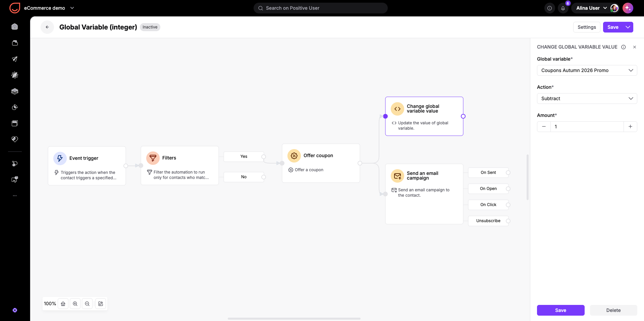The image size is (644, 321).
Task: Click the Settings button
Action: tap(587, 27)
